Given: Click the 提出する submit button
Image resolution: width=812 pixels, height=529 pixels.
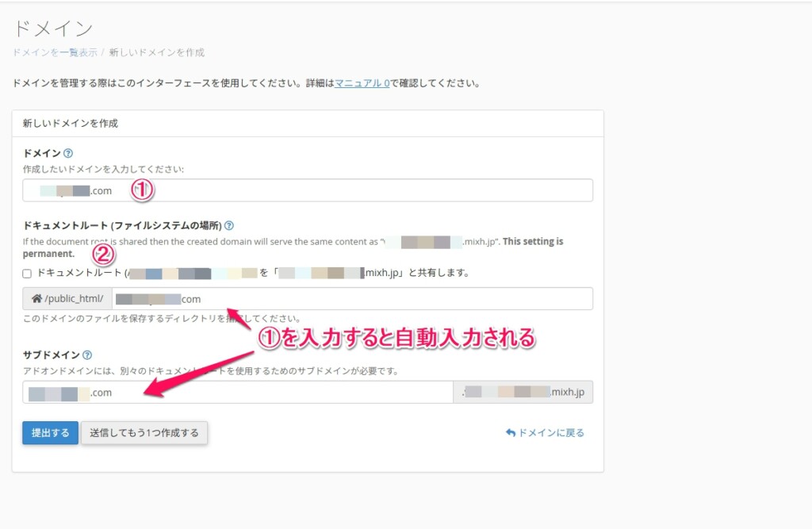Looking at the screenshot, I should tap(49, 432).
